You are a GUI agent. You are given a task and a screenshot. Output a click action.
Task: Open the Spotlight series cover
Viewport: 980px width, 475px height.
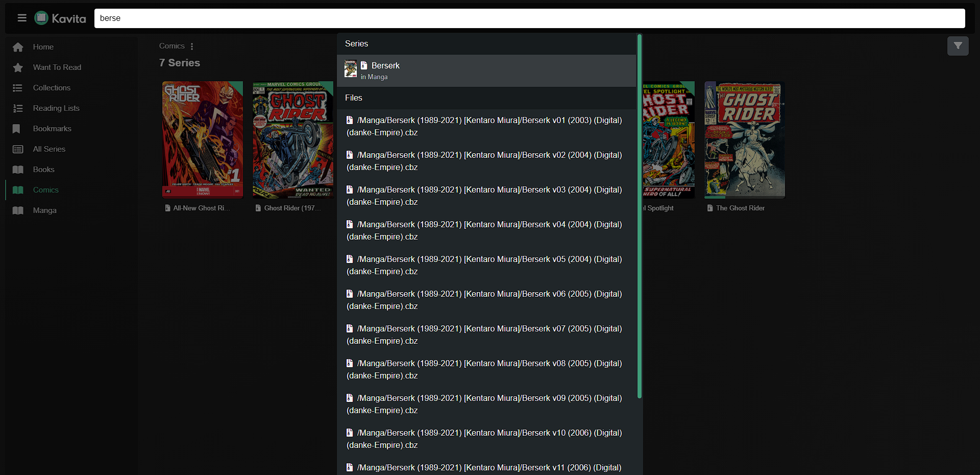tap(669, 139)
